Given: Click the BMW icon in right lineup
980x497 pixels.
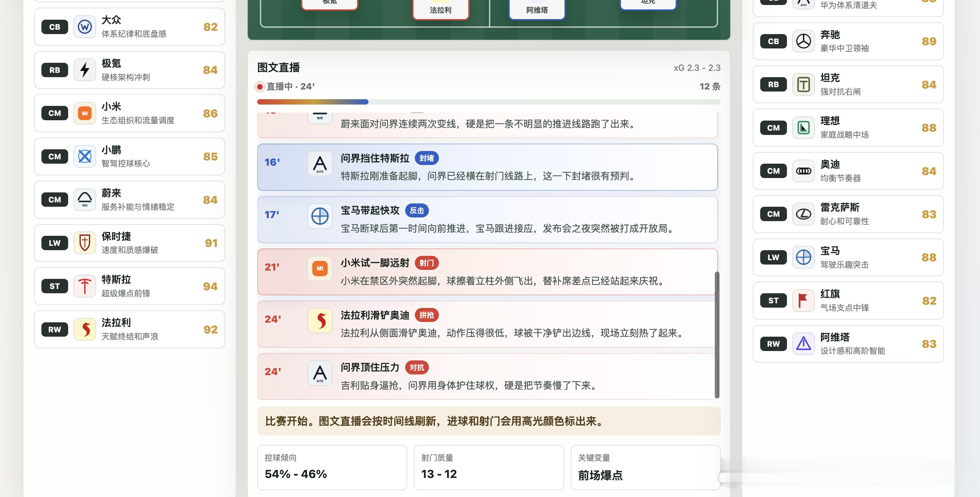Looking at the screenshot, I should (804, 257).
